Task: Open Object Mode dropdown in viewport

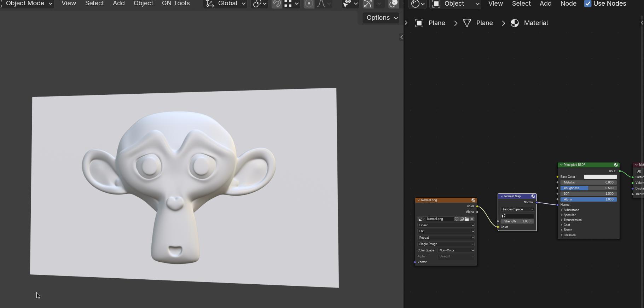Action: pos(27,4)
